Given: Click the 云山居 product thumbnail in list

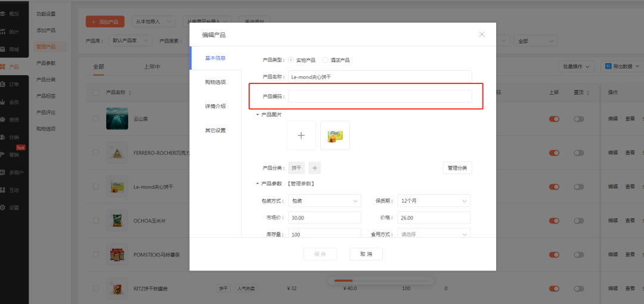Looking at the screenshot, I should pyautogui.click(x=117, y=119).
